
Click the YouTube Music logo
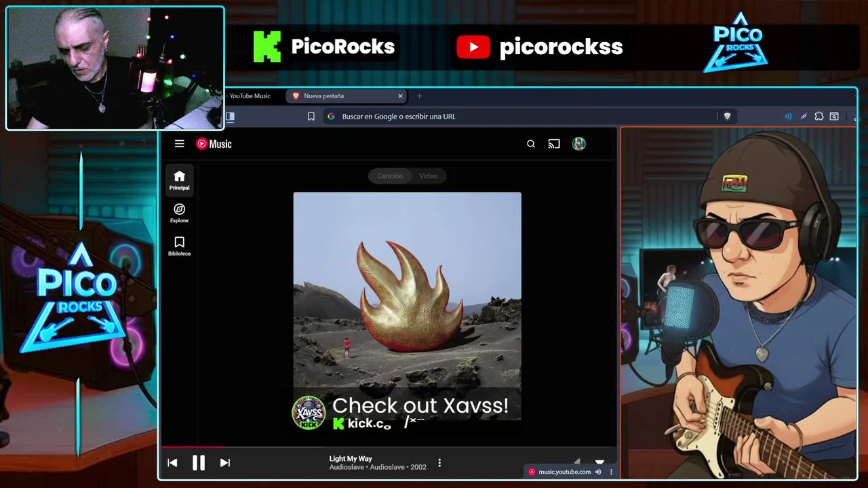click(x=214, y=144)
